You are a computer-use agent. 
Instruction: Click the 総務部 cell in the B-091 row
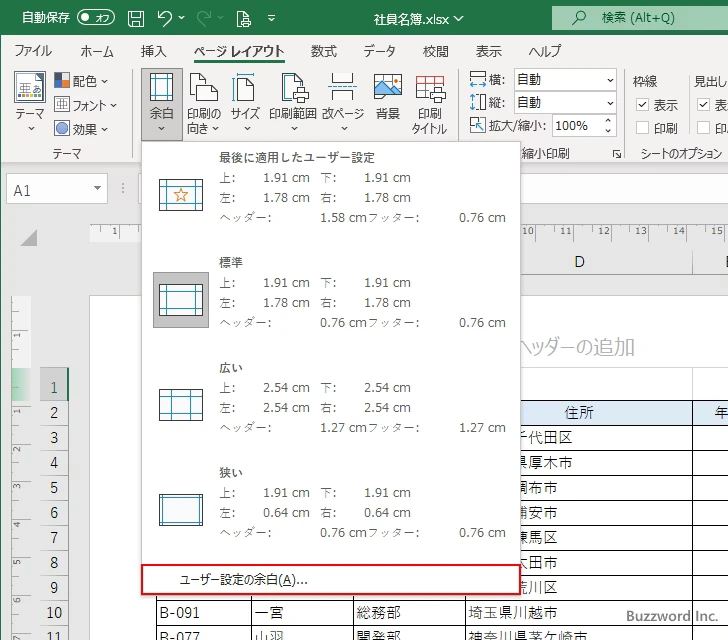click(410, 613)
